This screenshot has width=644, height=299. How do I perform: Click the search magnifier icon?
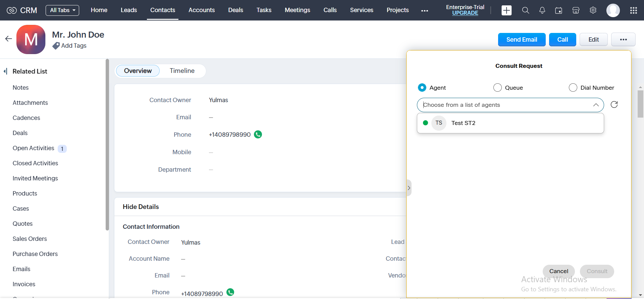(x=525, y=10)
